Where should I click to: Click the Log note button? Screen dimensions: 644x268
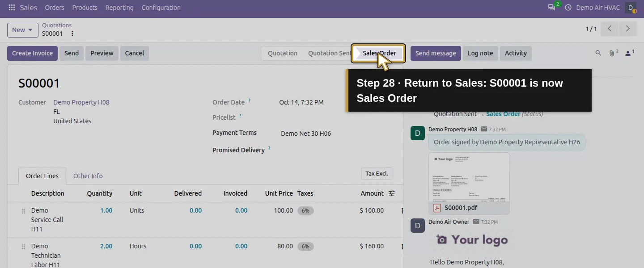click(x=480, y=53)
